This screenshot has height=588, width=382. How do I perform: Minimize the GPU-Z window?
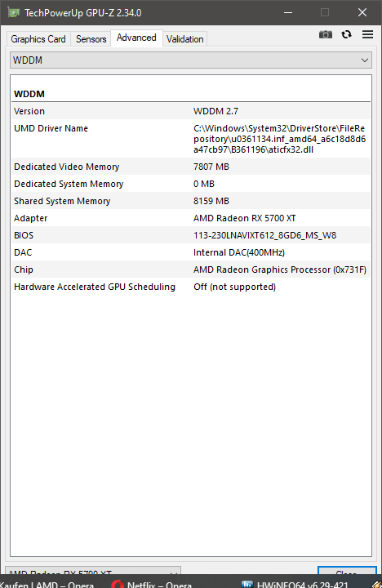(288, 13)
